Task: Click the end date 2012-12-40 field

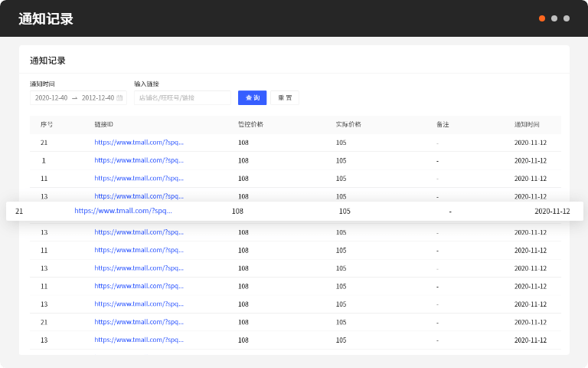Action: point(98,97)
